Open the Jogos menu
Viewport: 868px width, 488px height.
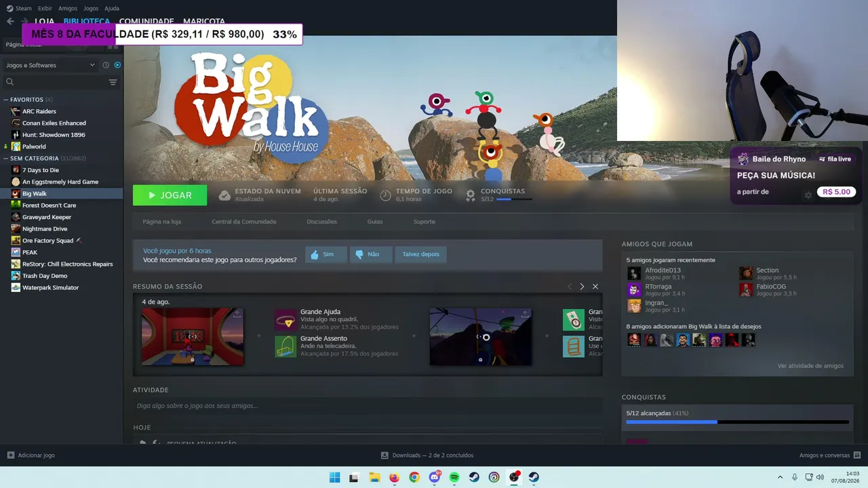(x=91, y=8)
